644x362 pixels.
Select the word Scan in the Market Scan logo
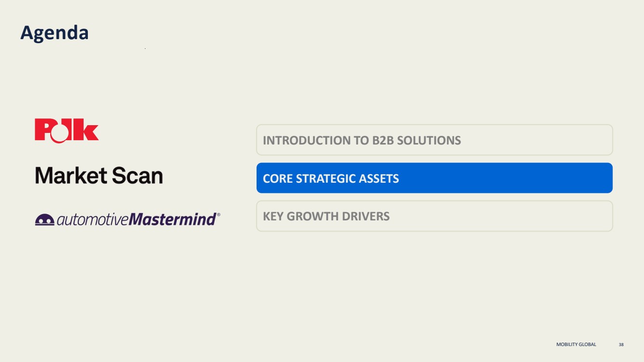coord(138,175)
